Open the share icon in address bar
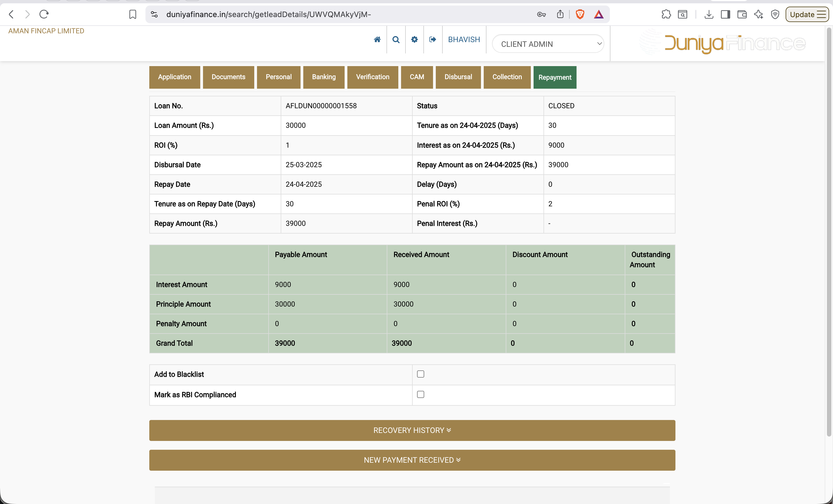833x504 pixels. [560, 14]
